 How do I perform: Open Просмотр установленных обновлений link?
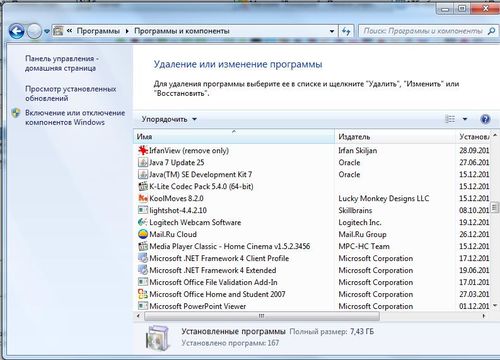71,94
